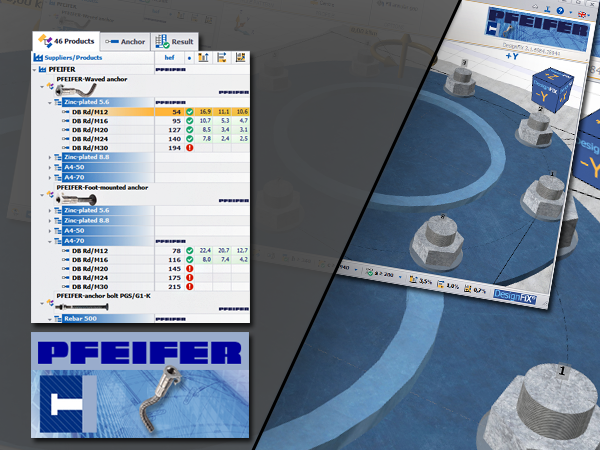600x450 pixels.
Task: Click the status dot column header
Action: pyautogui.click(x=189, y=58)
